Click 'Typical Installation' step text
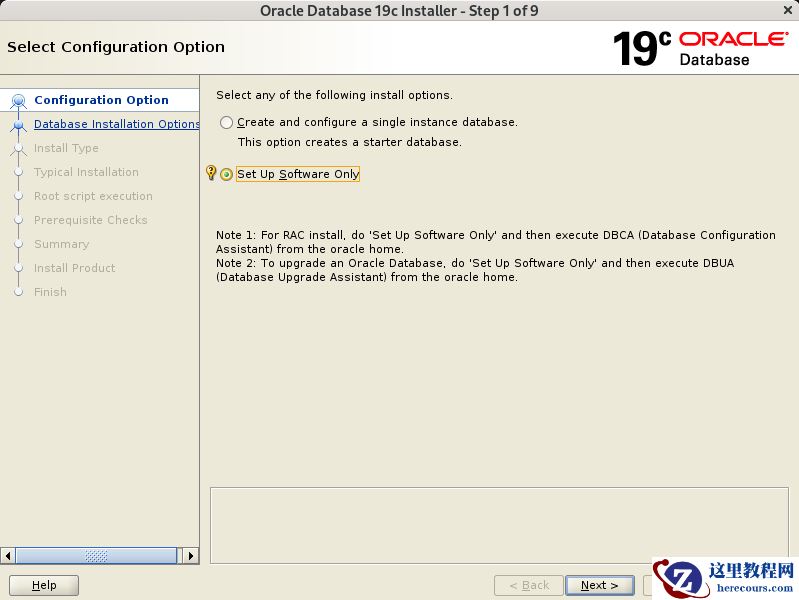Viewport: 799px width, 600px height. pos(86,172)
